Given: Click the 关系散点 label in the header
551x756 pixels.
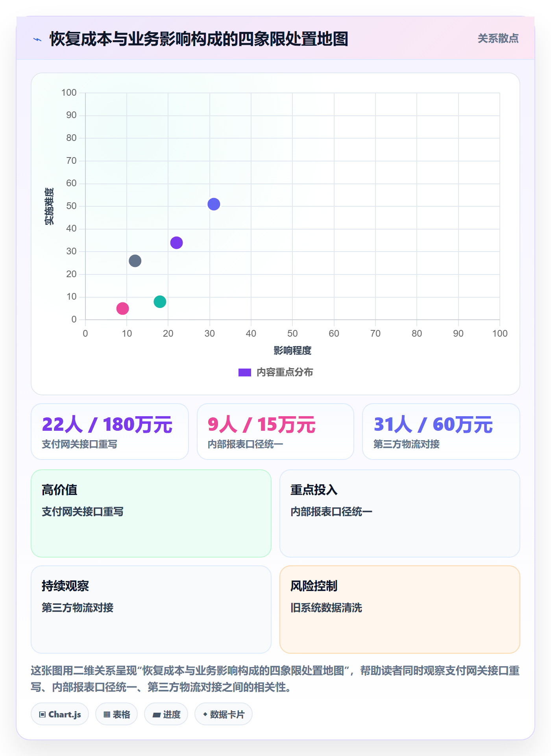Looking at the screenshot, I should point(498,39).
